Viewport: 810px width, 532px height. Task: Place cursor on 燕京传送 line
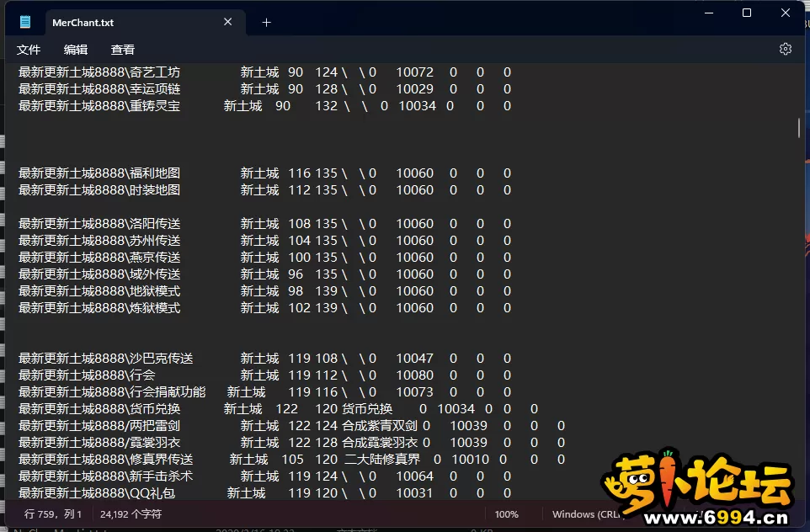[x=265, y=258]
